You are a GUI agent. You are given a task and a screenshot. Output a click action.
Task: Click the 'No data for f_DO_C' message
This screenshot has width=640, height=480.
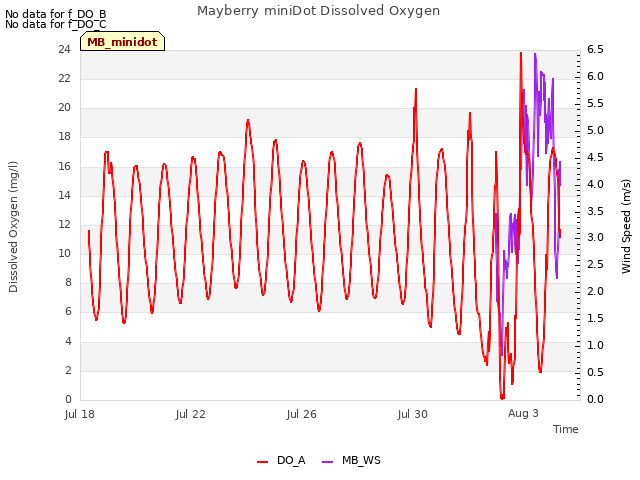coord(56,24)
